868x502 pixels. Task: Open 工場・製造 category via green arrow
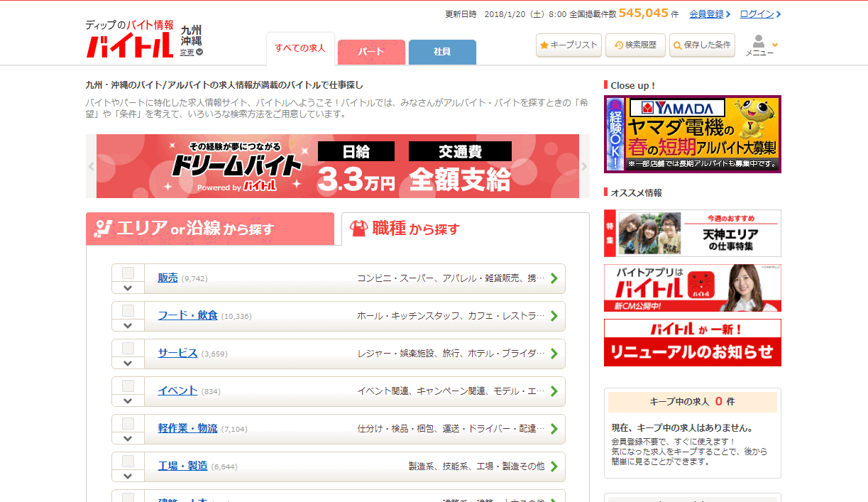click(554, 466)
